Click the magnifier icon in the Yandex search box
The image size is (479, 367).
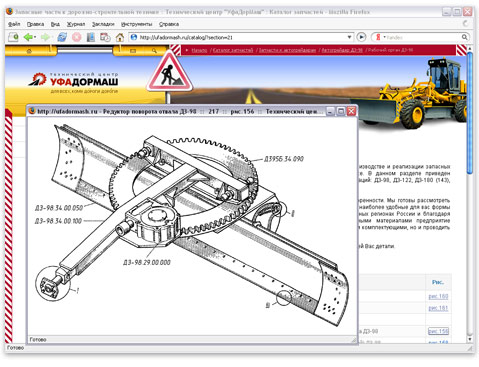coord(464,37)
